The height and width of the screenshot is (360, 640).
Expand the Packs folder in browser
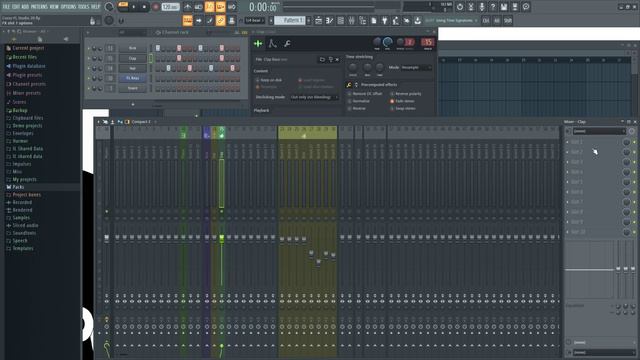click(18, 187)
